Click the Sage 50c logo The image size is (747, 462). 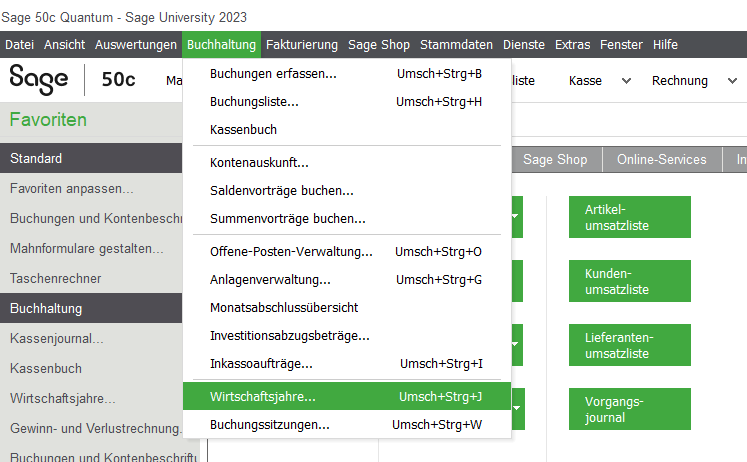point(72,80)
